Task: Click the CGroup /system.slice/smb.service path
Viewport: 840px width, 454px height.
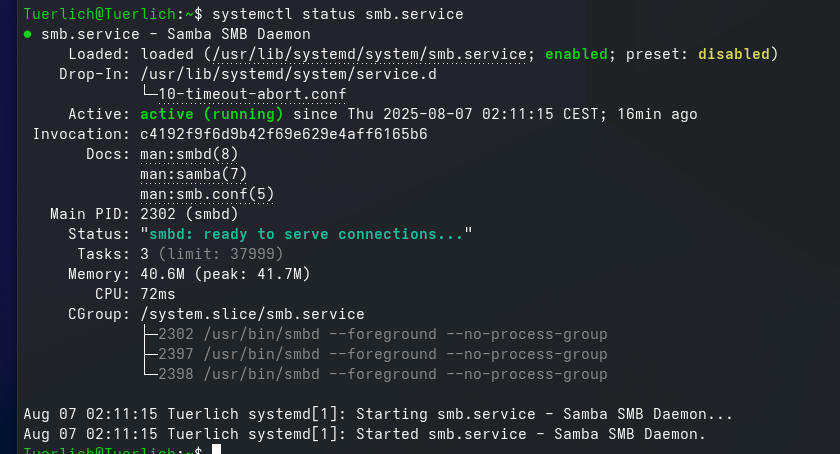Action: click(252, 314)
